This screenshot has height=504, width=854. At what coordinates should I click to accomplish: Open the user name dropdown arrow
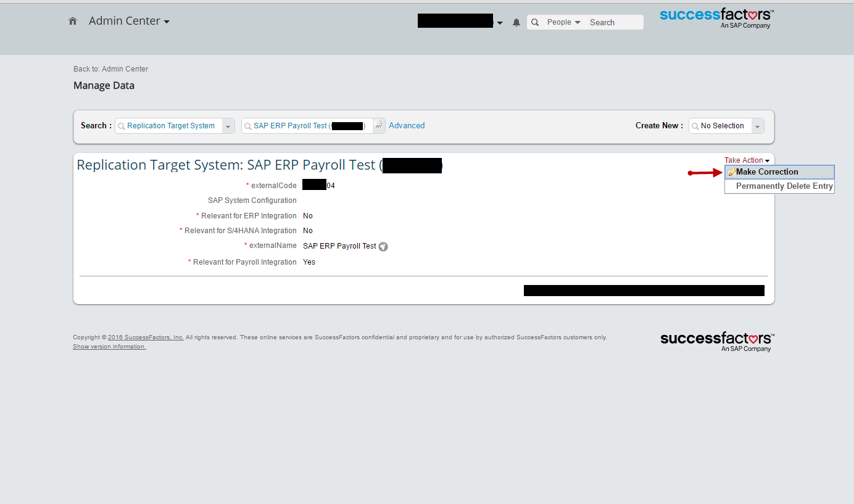coord(500,23)
